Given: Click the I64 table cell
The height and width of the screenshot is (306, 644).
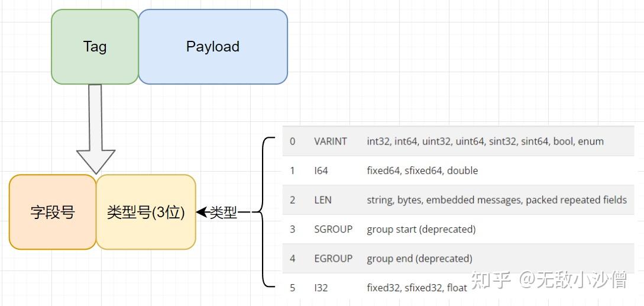Looking at the screenshot, I should 321,170.
